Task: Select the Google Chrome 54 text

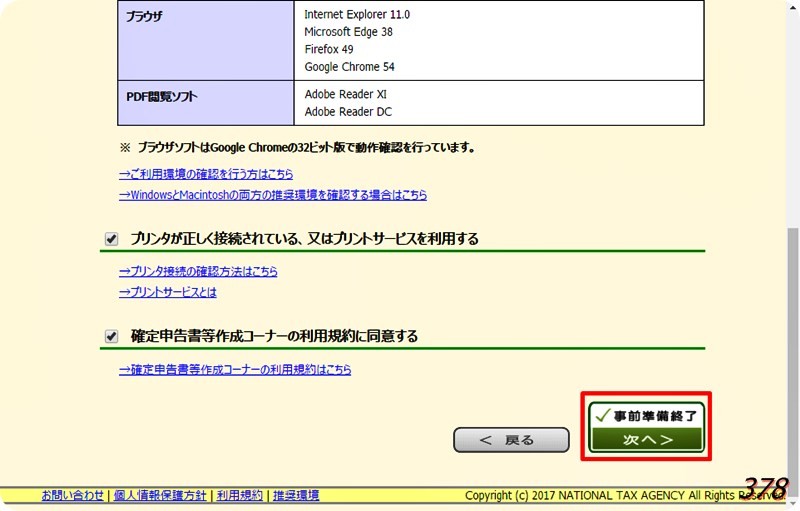Action: 349,67
